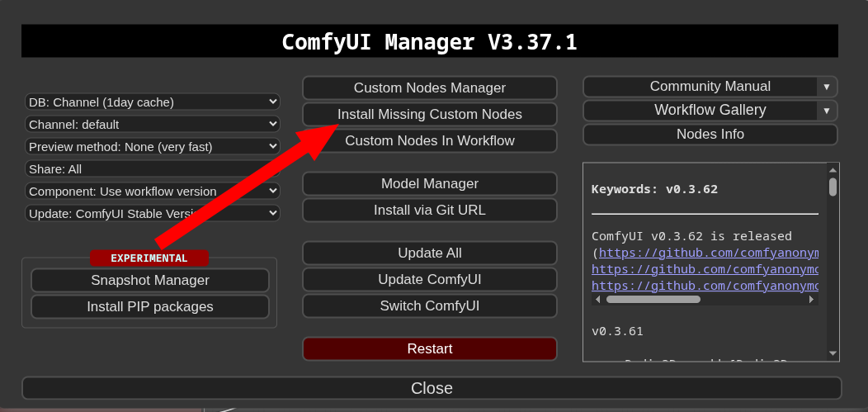868x412 pixels.
Task: Click news panel scroll-down arrow
Action: (833, 353)
